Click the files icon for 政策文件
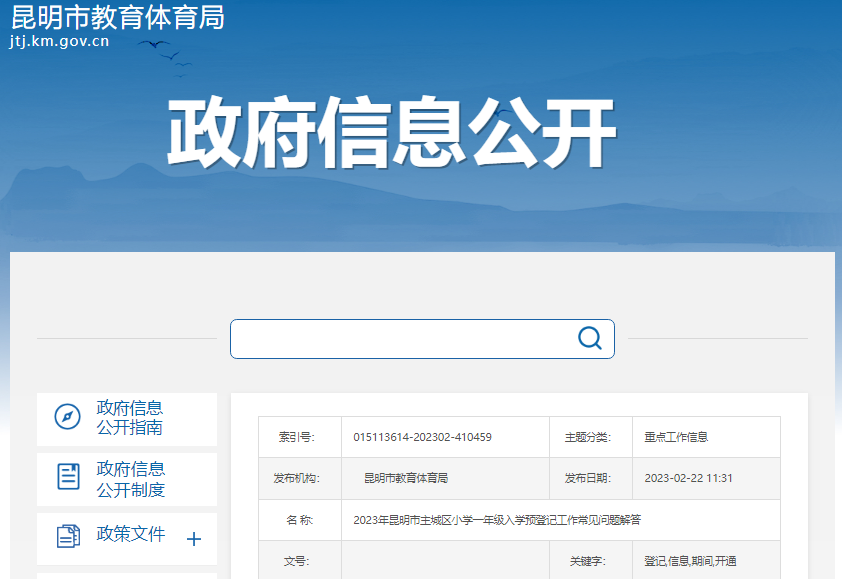This screenshot has height=579, width=842. [x=68, y=535]
